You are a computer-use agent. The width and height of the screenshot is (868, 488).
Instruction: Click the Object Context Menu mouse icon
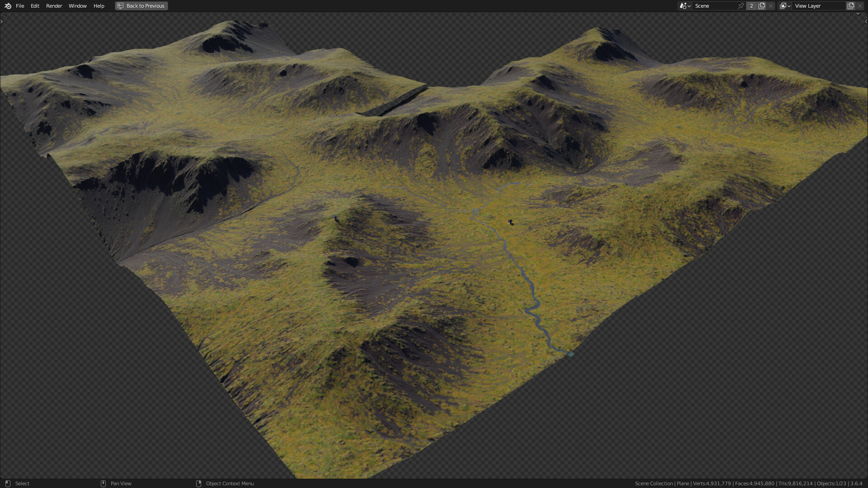(198, 483)
